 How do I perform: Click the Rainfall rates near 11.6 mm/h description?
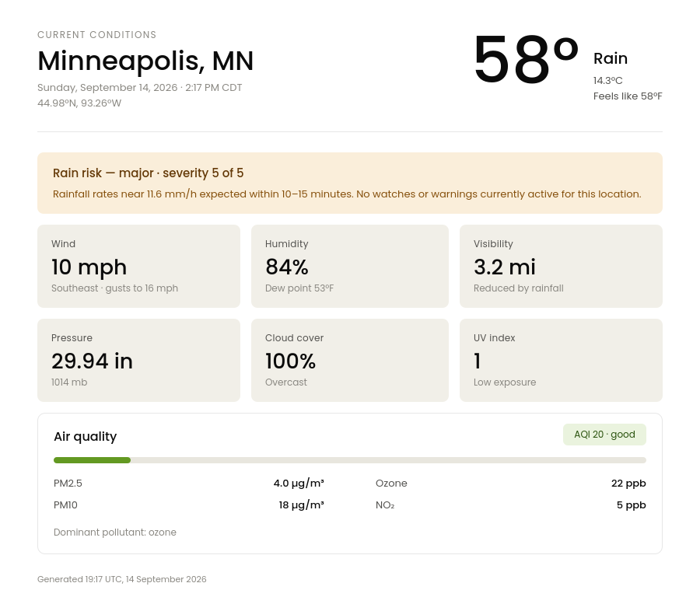347,194
